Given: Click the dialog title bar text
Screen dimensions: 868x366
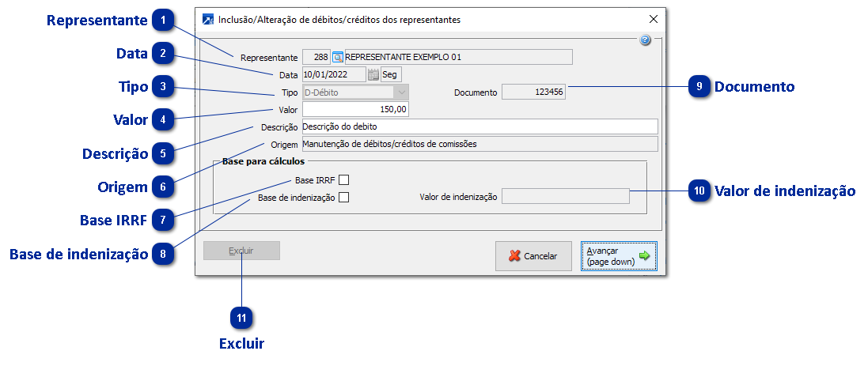Looking at the screenshot, I should tap(339, 20).
